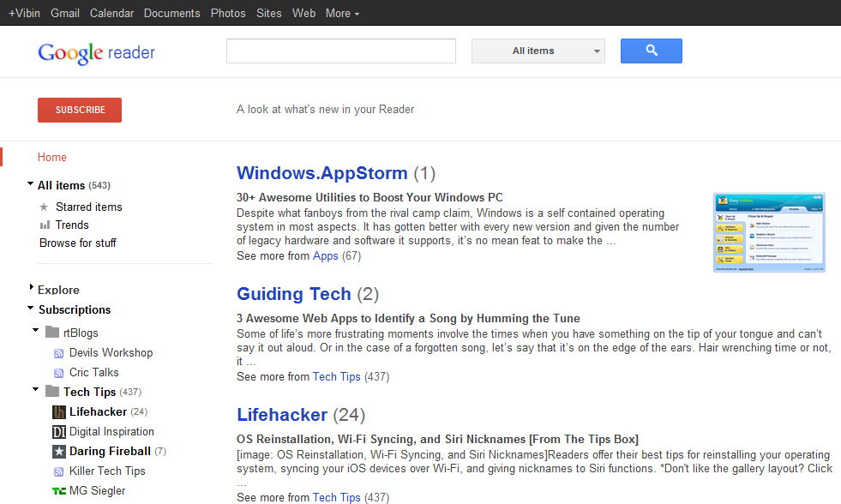Click the blue search magnifier button

coord(652,51)
